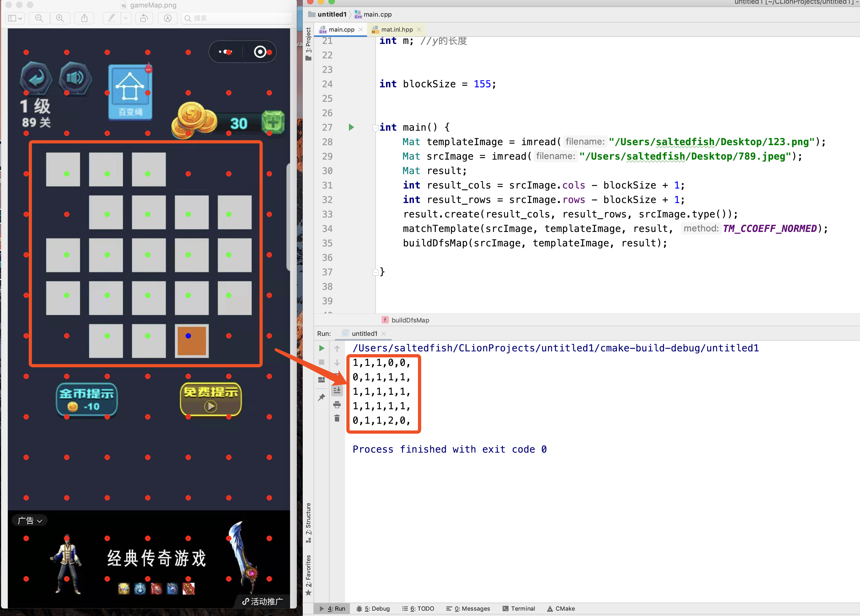The image size is (860, 616).
Task: Expand the highlight pen dropdown arrow
Action: point(125,18)
